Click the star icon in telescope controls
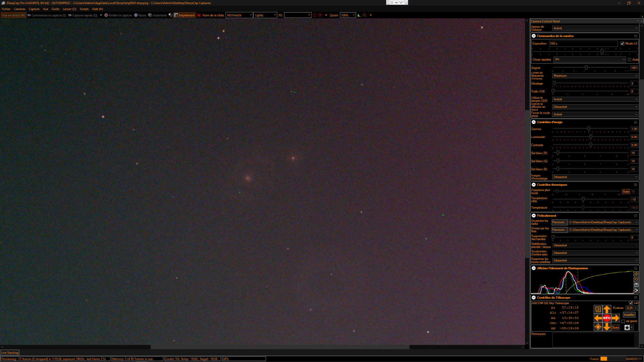Image resolution: width=644 pixels, height=362 pixels. click(x=627, y=327)
